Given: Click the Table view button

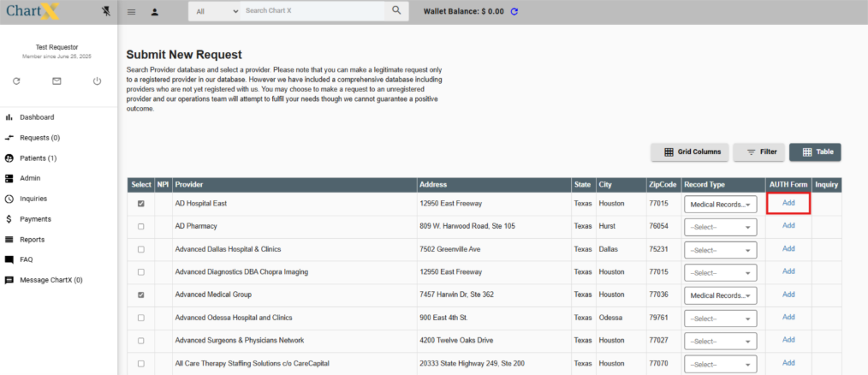Looking at the screenshot, I should coord(816,152).
